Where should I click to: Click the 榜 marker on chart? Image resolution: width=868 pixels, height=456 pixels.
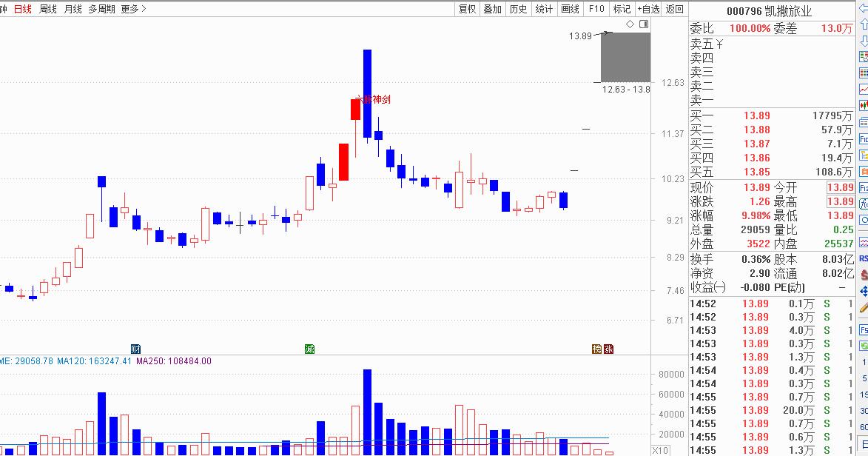tap(596, 349)
